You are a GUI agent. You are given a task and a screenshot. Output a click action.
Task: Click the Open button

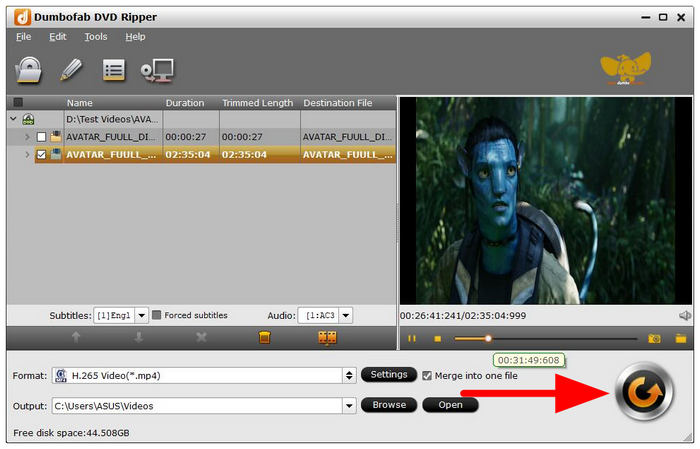click(450, 405)
